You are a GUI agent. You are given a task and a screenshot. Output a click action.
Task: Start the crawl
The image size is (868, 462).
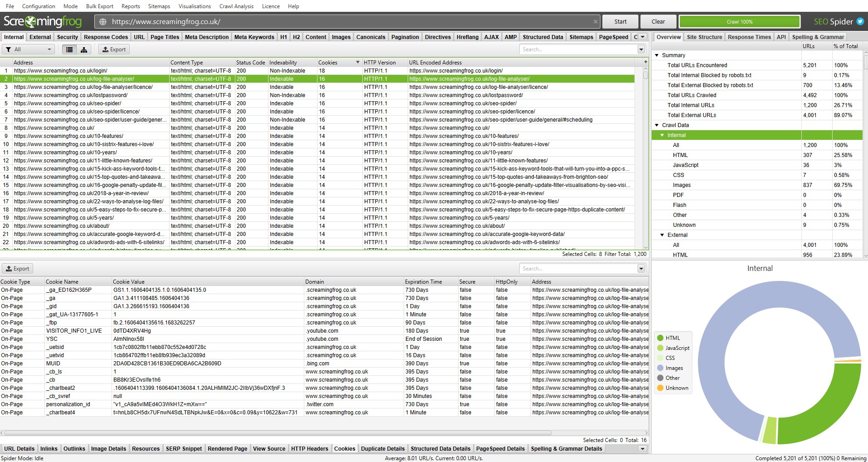[x=620, y=22]
